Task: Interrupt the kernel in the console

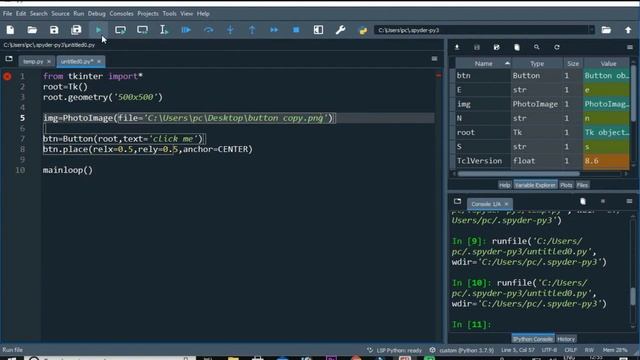Action: (x=603, y=201)
